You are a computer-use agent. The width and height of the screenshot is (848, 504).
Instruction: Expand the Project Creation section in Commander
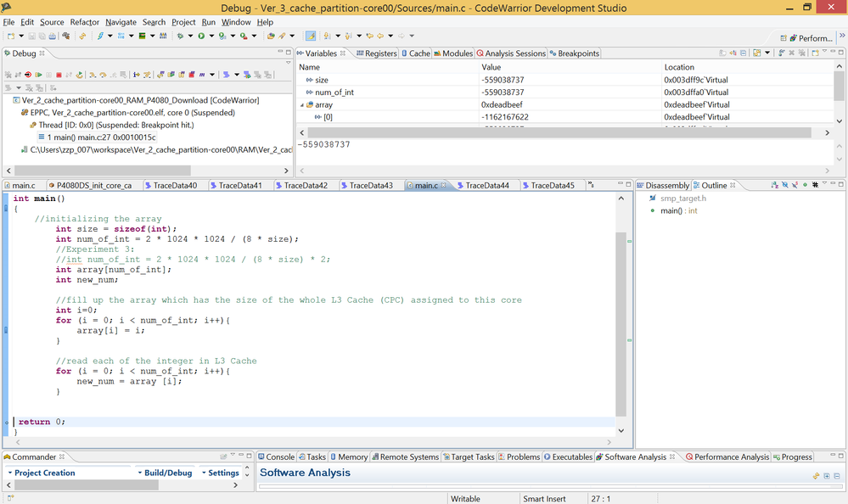point(44,473)
